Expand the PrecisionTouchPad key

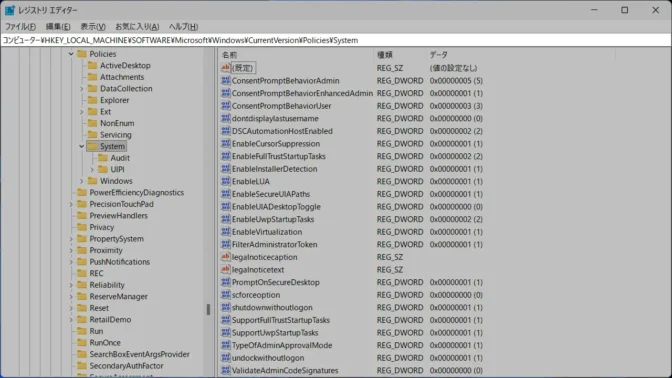coord(71,204)
